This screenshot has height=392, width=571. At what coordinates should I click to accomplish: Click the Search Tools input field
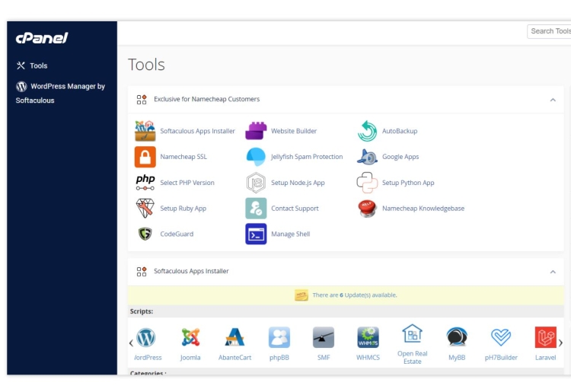(x=550, y=31)
